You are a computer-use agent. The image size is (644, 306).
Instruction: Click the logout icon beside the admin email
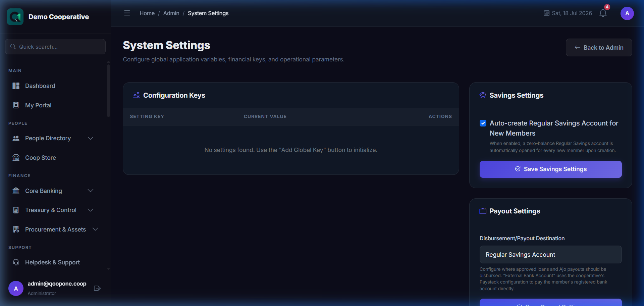[x=97, y=288]
